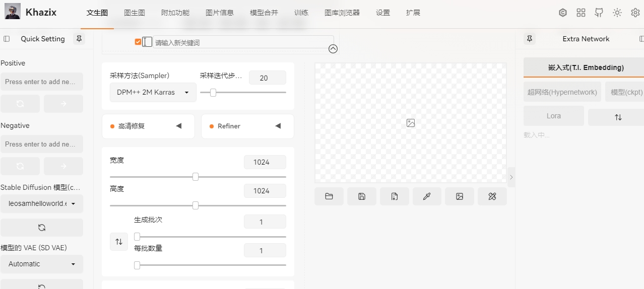Viewport: 644px width, 289px height.
Task: Pin the Extra Network panel
Action: pyautogui.click(x=530, y=39)
